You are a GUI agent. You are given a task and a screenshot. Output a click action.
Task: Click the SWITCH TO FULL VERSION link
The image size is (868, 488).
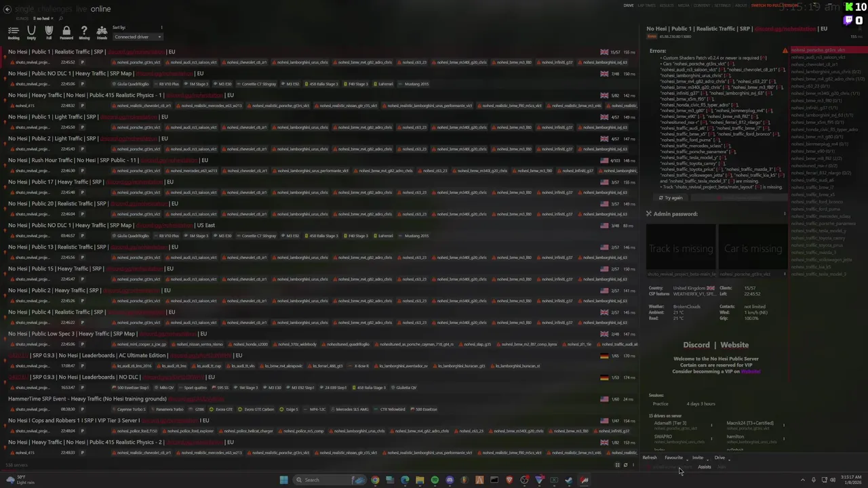pyautogui.click(x=774, y=5)
